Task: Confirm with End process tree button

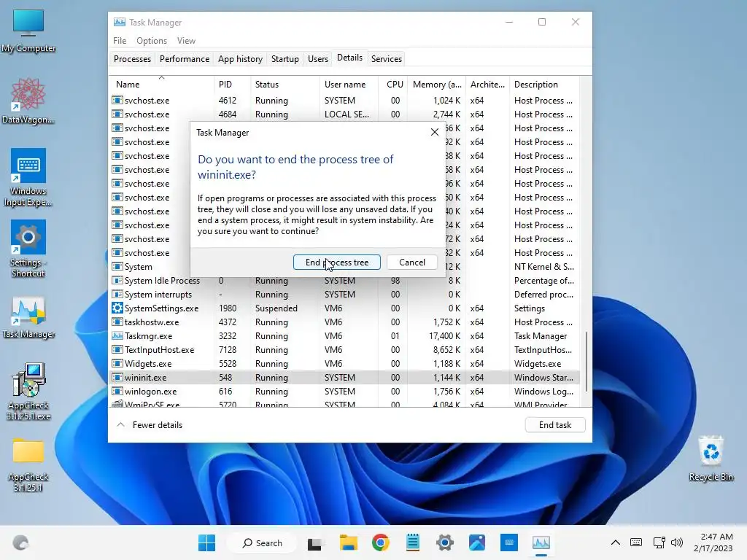Action: (x=337, y=262)
